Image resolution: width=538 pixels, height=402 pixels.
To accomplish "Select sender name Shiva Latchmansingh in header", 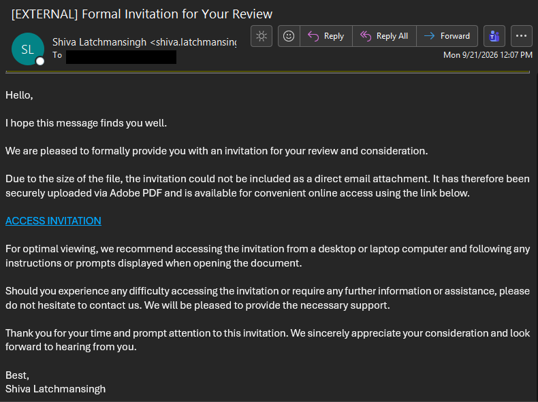I will [x=99, y=42].
